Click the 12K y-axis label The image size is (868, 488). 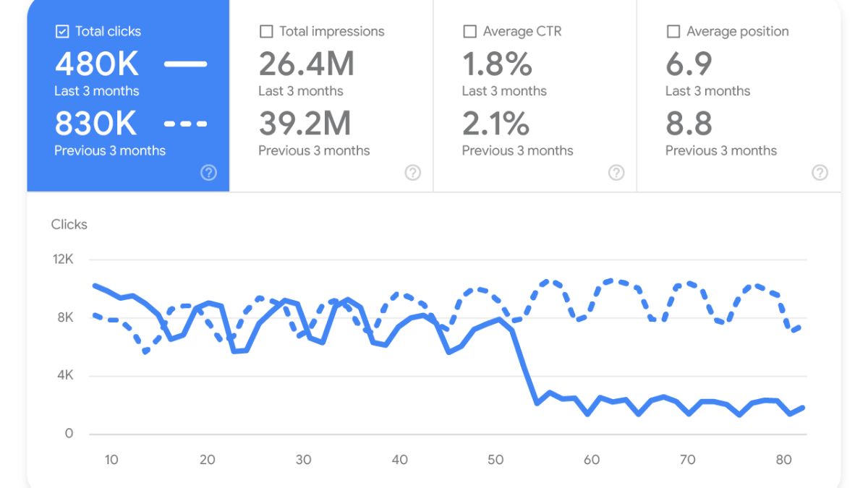tap(63, 260)
